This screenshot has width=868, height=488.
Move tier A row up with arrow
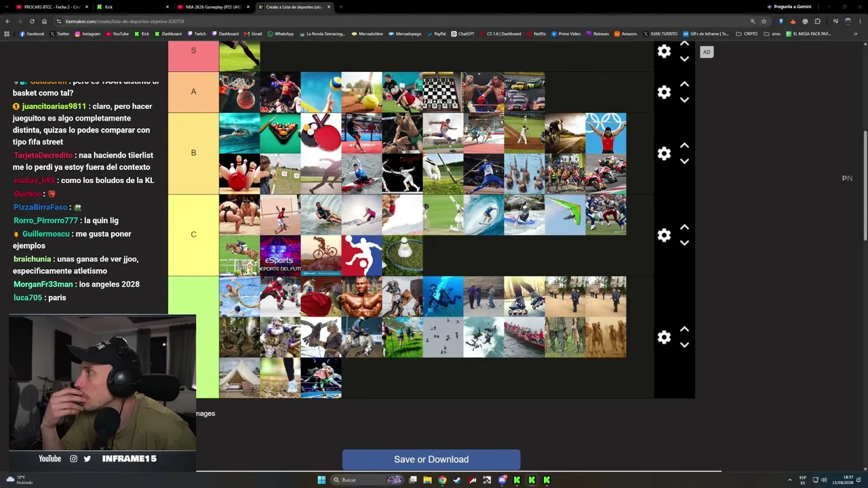[684, 84]
